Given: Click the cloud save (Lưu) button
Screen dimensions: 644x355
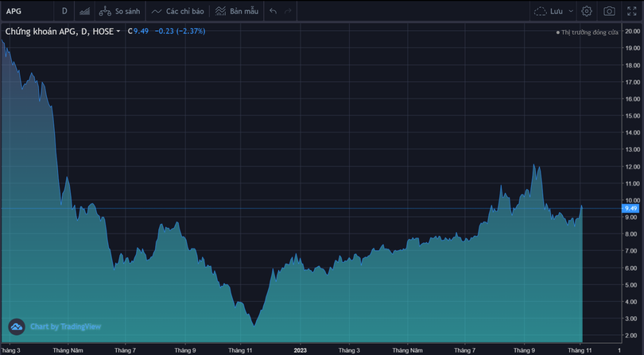Looking at the screenshot, I should tap(547, 11).
